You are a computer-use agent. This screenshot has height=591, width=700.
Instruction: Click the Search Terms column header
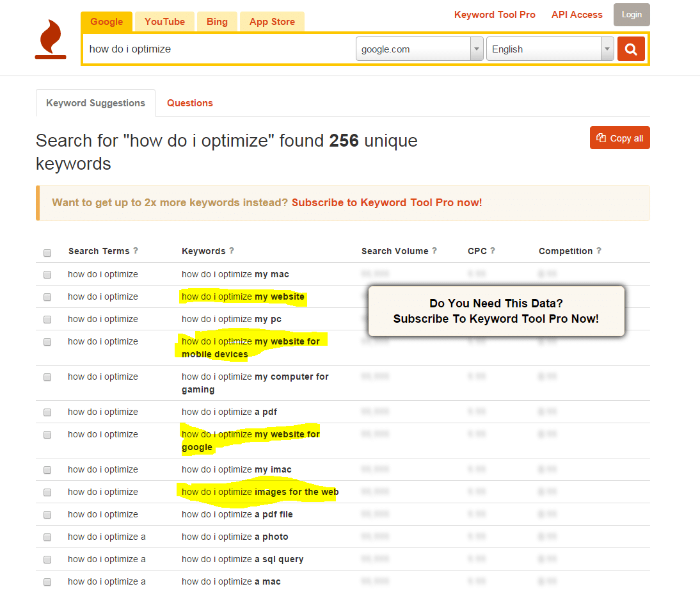point(99,251)
